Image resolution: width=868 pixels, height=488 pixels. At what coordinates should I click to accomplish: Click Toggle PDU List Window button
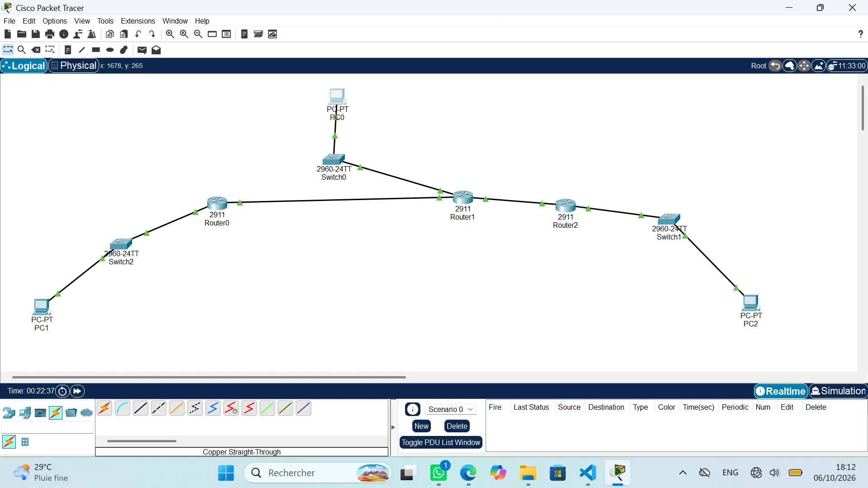point(441,442)
